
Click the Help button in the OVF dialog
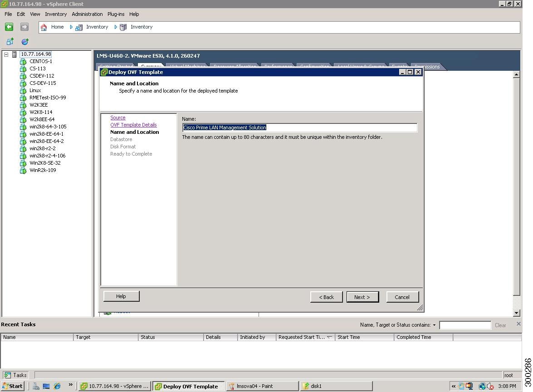[x=121, y=296]
